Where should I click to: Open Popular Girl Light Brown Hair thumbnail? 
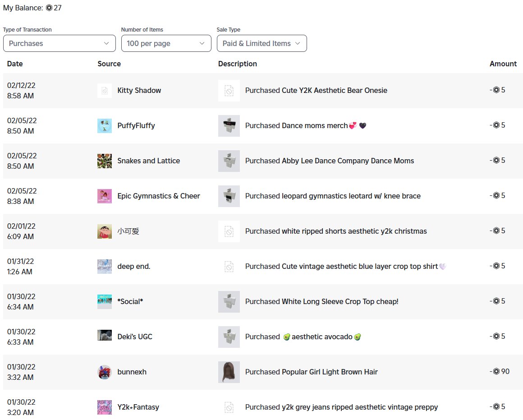point(229,372)
